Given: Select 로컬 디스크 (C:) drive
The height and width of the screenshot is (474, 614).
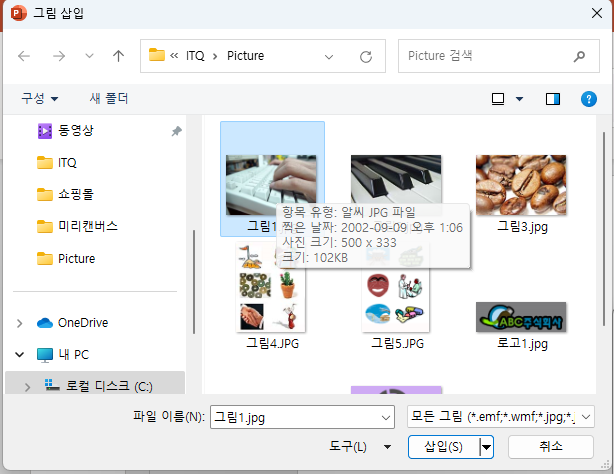Looking at the screenshot, I should coord(98,386).
